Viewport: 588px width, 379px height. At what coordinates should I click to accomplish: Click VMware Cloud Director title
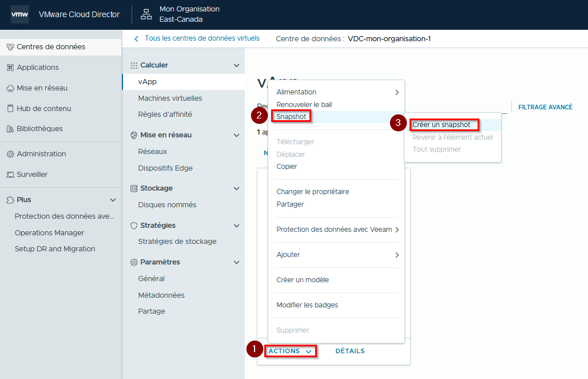[79, 14]
